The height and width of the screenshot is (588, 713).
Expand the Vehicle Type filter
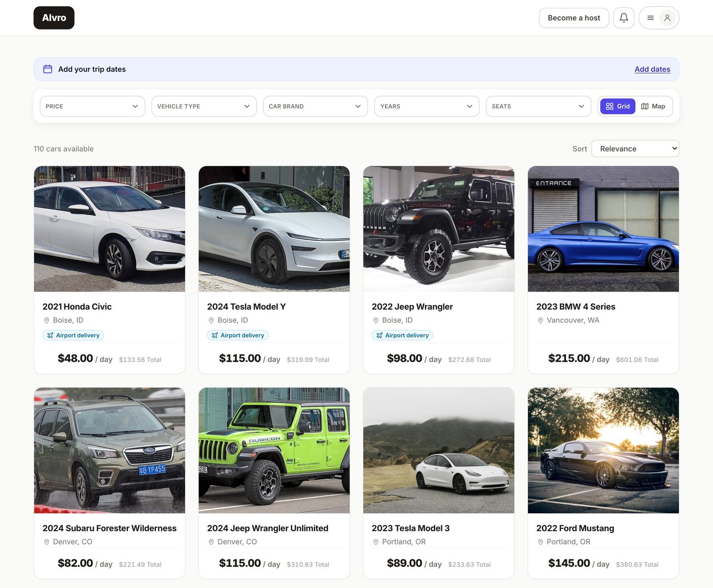tap(204, 106)
